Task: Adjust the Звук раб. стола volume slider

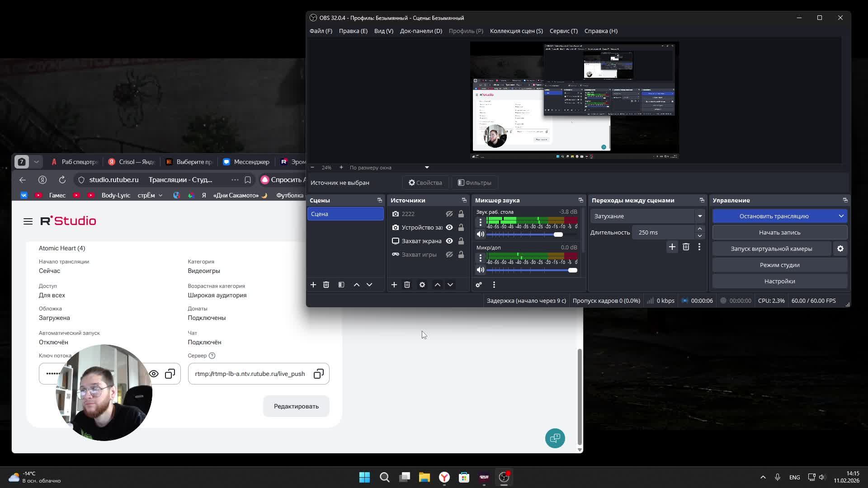Action: coord(558,235)
